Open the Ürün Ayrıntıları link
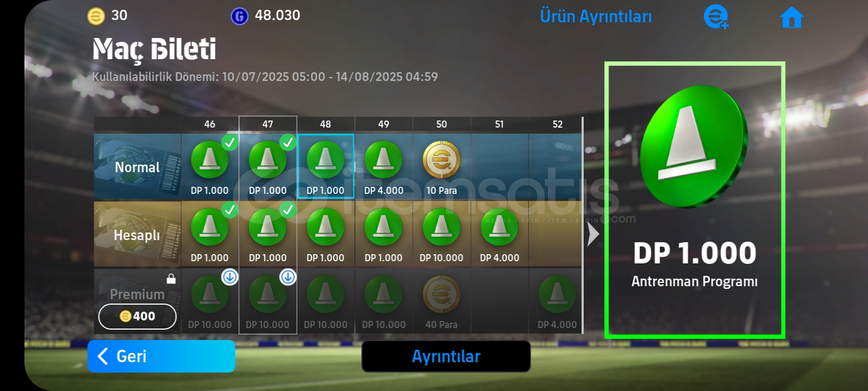The height and width of the screenshot is (391, 868). [596, 17]
